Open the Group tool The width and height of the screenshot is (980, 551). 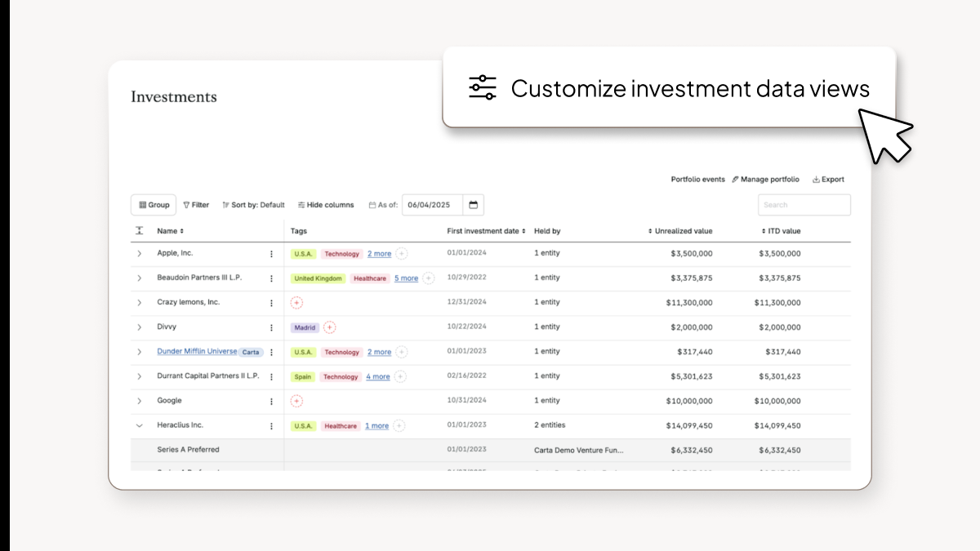pos(153,205)
